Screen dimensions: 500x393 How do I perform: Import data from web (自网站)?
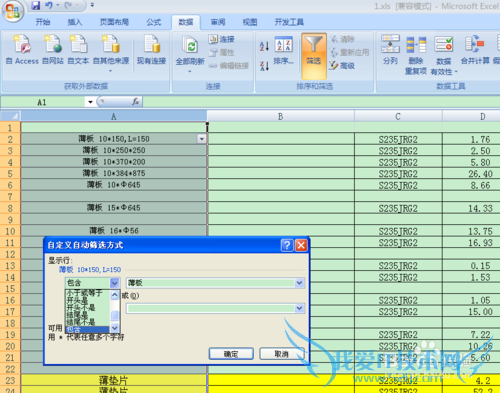[x=53, y=50]
